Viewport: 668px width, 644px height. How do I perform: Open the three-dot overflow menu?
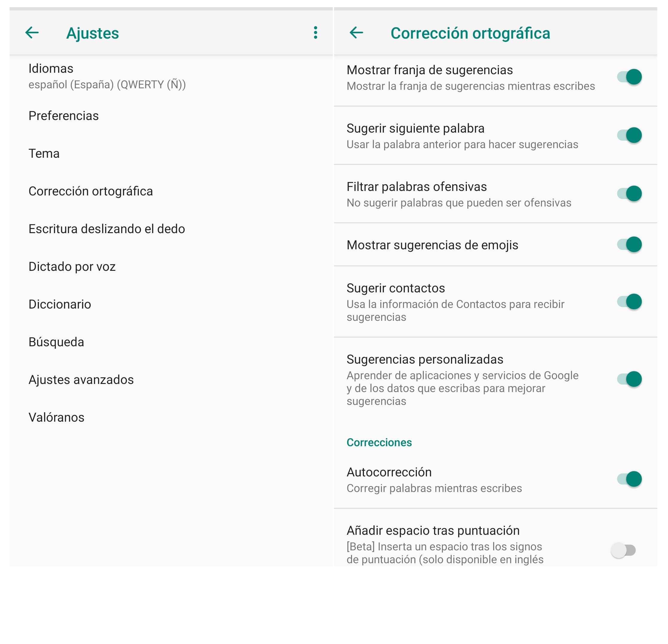tap(316, 33)
